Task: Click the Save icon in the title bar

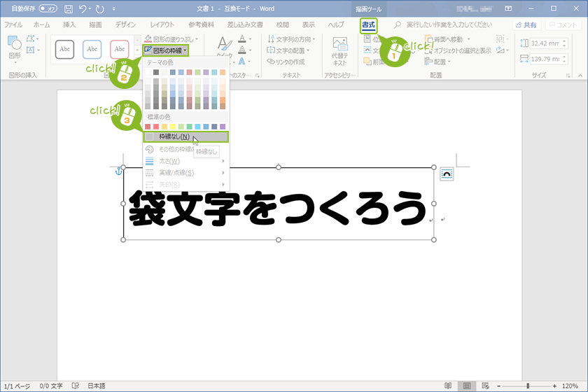Action: (69, 9)
